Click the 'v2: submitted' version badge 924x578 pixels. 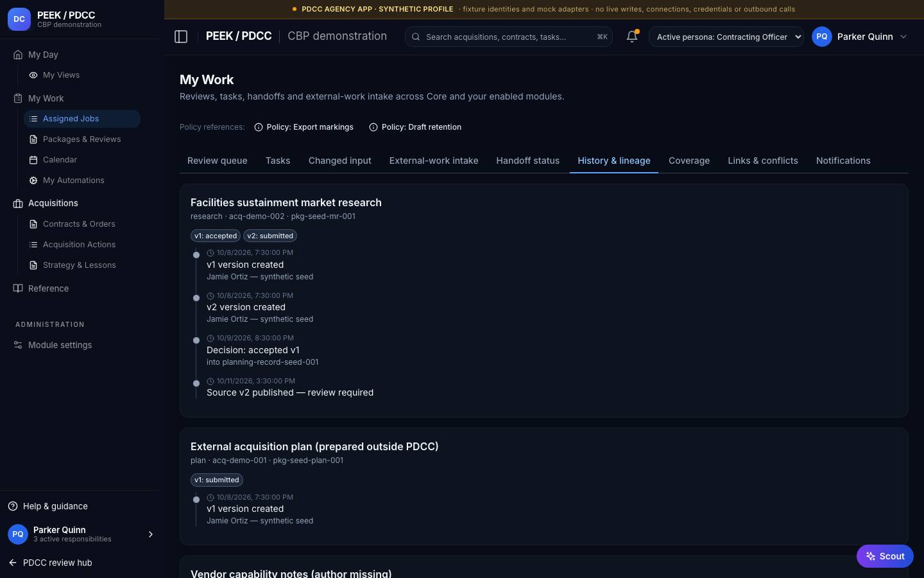point(270,236)
